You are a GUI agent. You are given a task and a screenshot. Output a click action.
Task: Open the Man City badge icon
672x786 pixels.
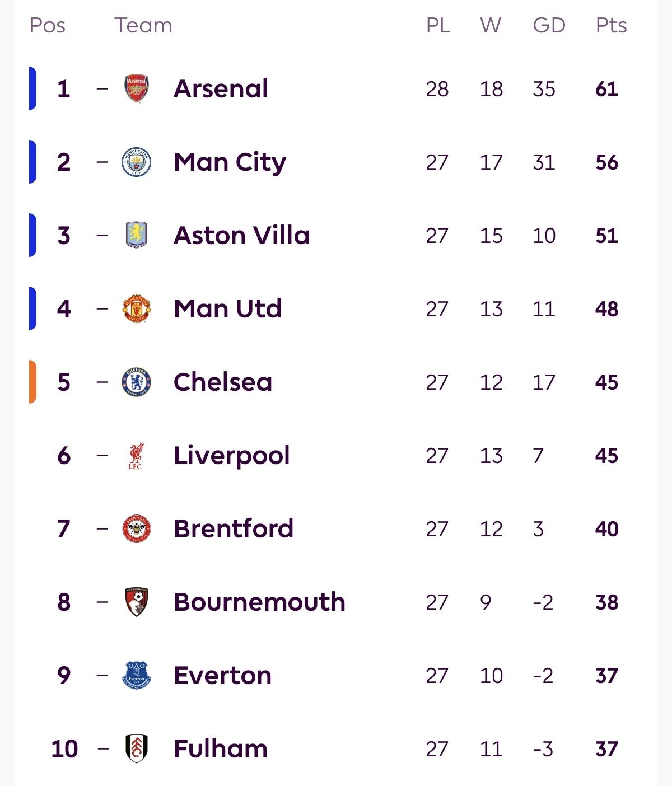coord(136,162)
